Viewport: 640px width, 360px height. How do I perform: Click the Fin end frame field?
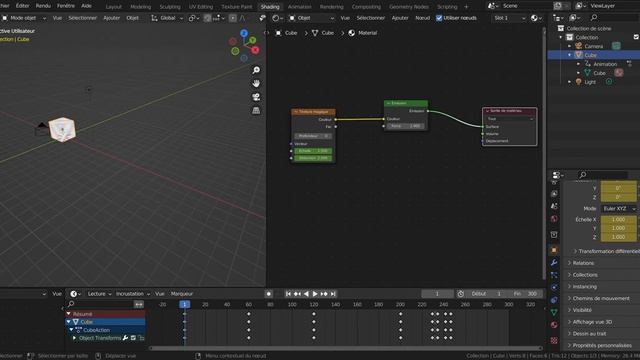pos(526,294)
